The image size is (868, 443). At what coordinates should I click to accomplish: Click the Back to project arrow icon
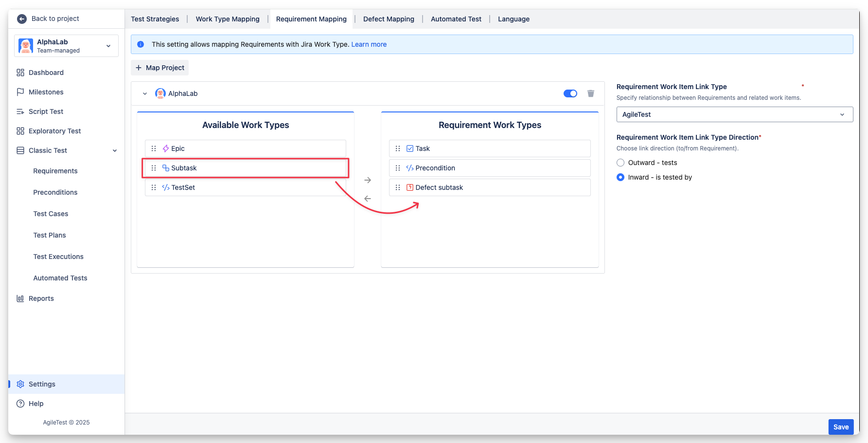click(22, 19)
